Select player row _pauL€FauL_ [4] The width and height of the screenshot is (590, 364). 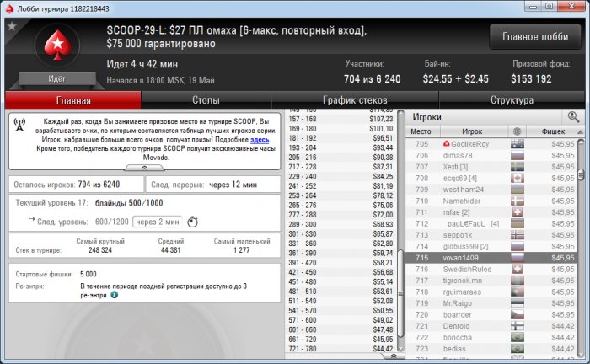pos(491,224)
